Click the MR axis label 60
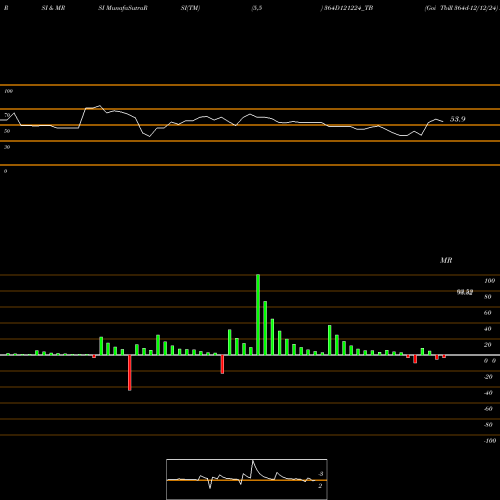 [488, 313]
